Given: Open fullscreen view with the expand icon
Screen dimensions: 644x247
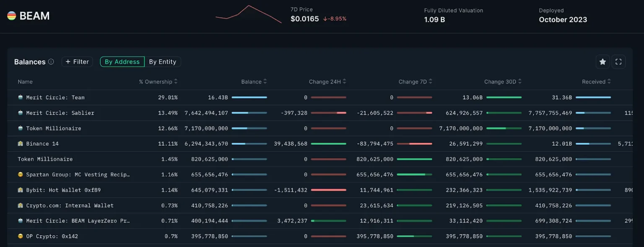Looking at the screenshot, I should coord(618,62).
